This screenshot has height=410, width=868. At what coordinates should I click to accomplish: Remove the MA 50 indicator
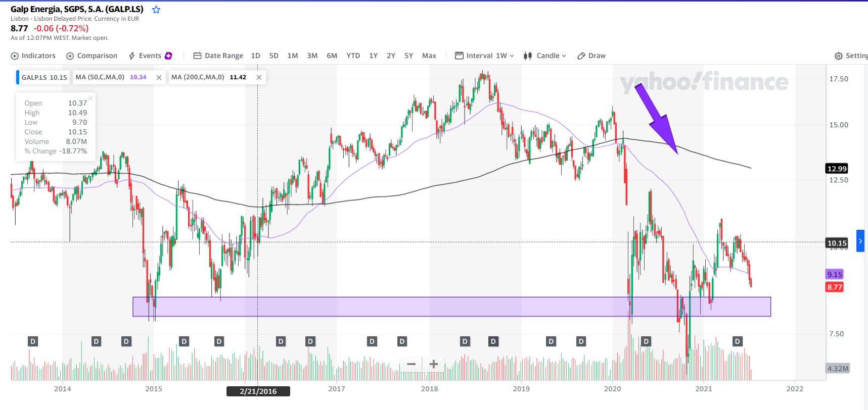pos(159,77)
